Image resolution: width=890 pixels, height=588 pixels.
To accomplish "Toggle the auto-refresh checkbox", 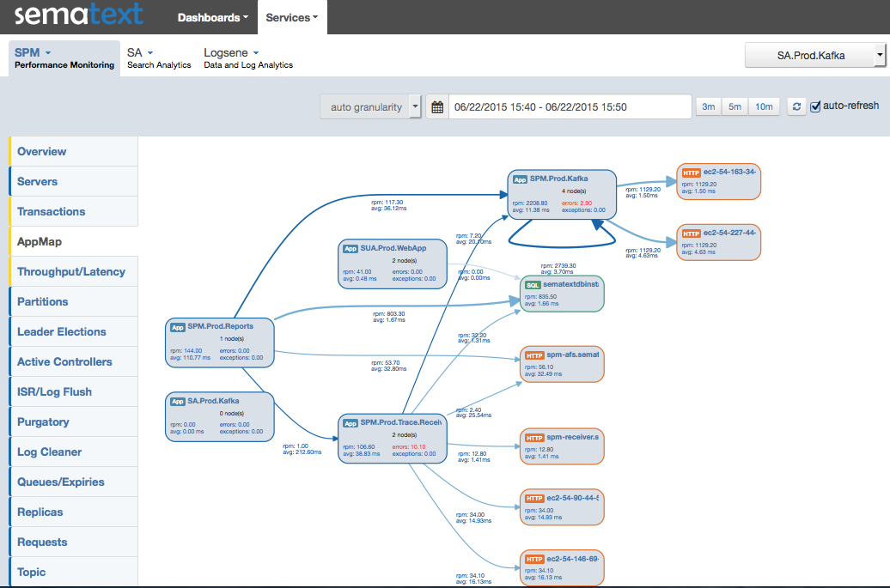I will [815, 106].
